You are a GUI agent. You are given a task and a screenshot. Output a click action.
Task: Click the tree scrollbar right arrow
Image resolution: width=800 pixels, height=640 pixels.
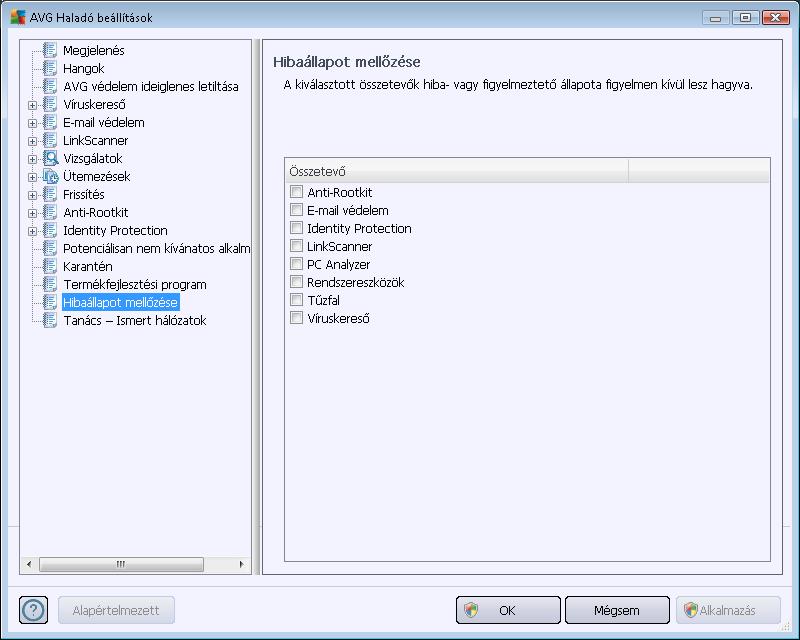coord(241,564)
